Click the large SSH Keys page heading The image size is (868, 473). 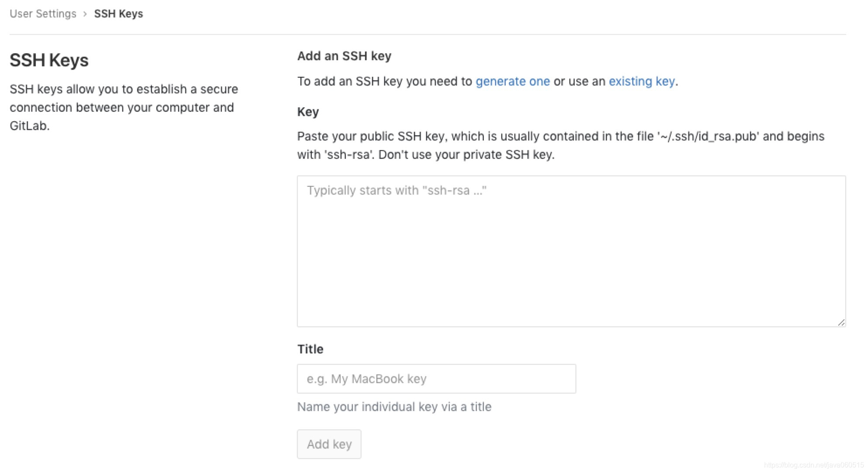pyautogui.click(x=49, y=60)
